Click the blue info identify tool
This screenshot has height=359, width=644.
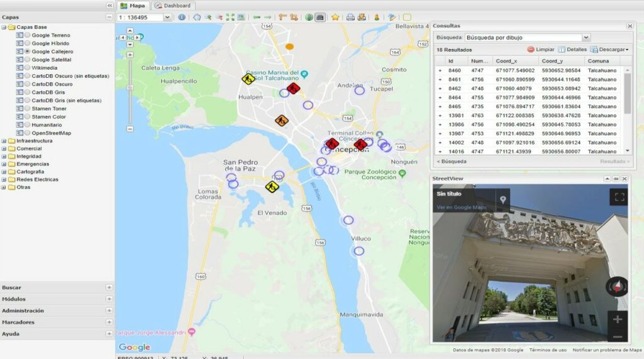coord(182,17)
